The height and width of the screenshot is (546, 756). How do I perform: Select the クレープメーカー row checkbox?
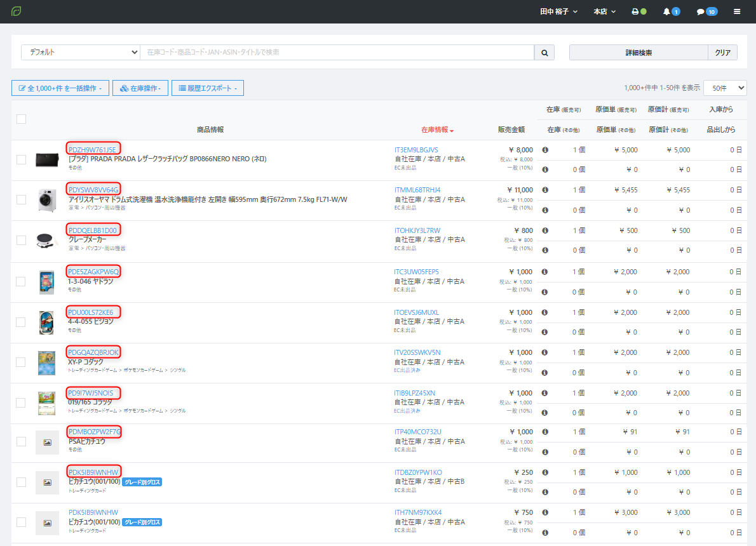tap(21, 240)
